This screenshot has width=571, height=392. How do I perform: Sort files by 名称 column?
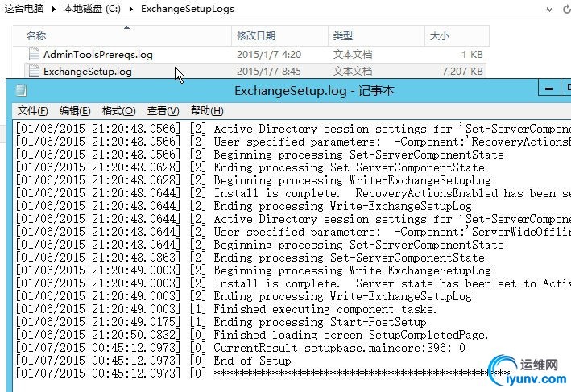[x=122, y=35]
